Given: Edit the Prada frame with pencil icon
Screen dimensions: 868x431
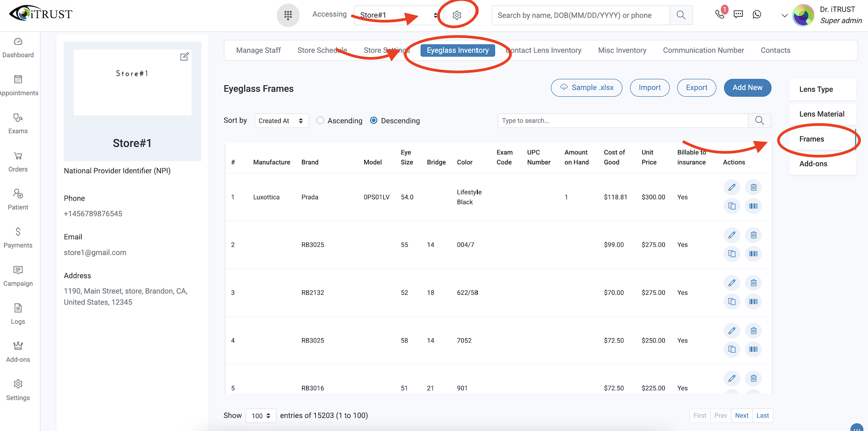Looking at the screenshot, I should (732, 187).
